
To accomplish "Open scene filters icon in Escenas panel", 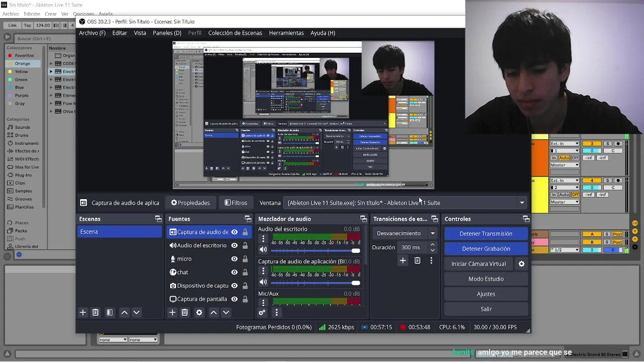I will tap(110, 312).
